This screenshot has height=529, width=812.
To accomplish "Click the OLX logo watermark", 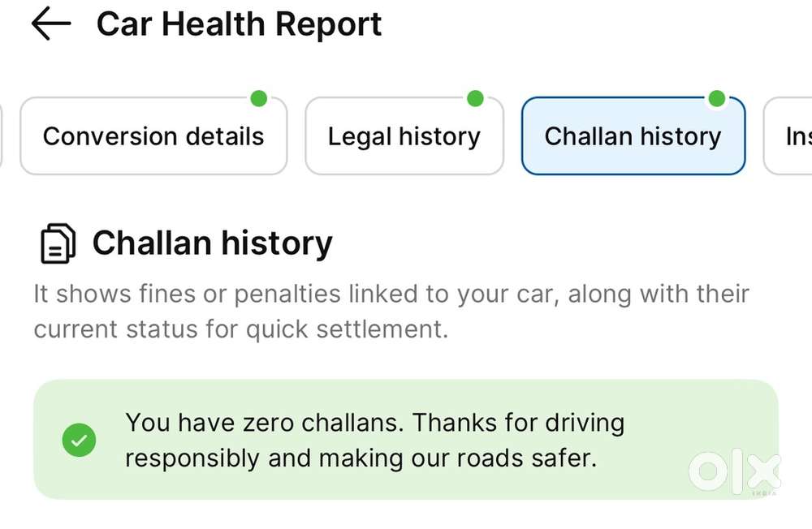I will click(x=734, y=472).
